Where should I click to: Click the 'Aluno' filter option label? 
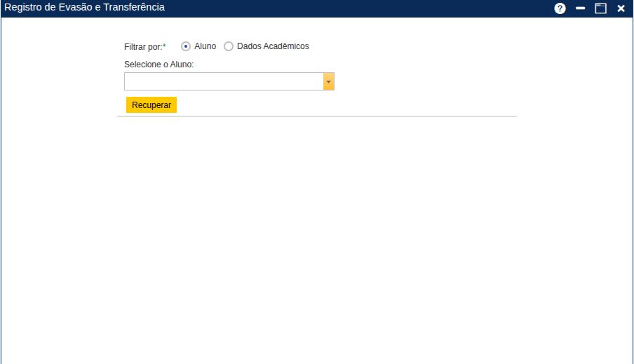coord(205,46)
